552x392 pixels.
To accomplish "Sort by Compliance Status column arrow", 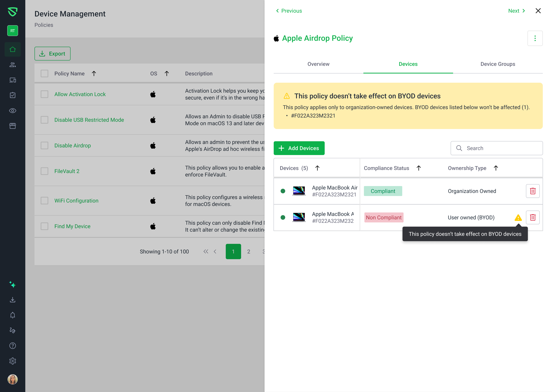I will pyautogui.click(x=419, y=168).
